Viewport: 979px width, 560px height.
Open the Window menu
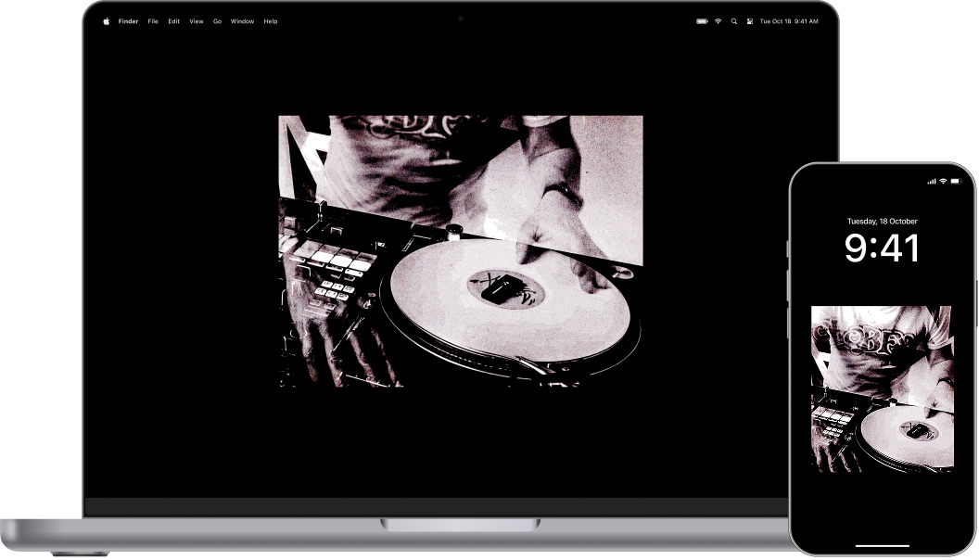241,20
